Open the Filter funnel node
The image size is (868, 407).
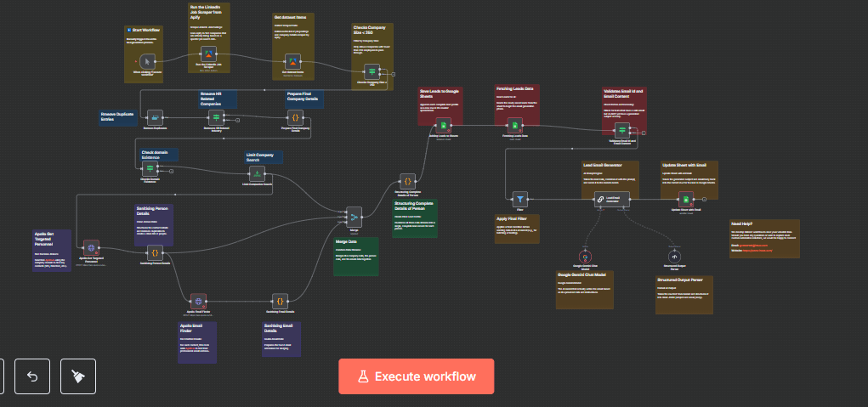coord(522,198)
